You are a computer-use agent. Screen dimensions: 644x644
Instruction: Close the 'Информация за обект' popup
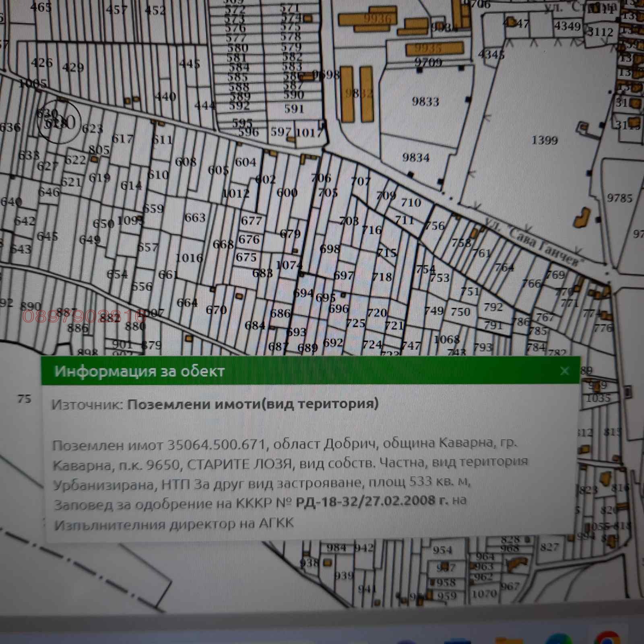tap(564, 371)
